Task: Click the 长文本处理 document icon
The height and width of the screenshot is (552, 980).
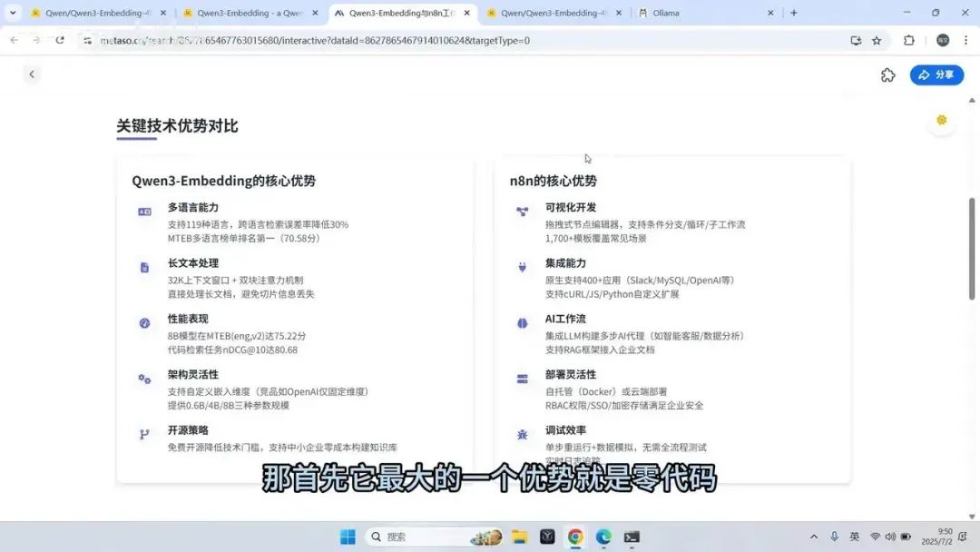Action: pyautogui.click(x=144, y=268)
